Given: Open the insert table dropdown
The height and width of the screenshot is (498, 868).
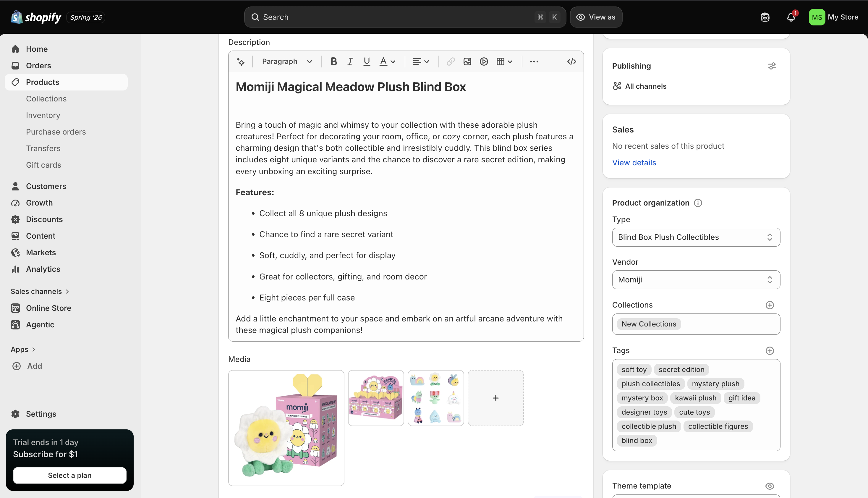Looking at the screenshot, I should 504,62.
